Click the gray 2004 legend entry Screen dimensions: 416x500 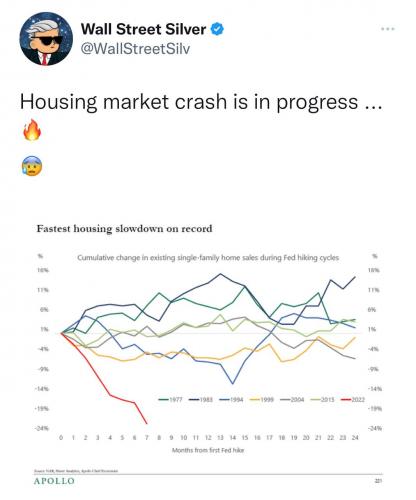coord(292,399)
